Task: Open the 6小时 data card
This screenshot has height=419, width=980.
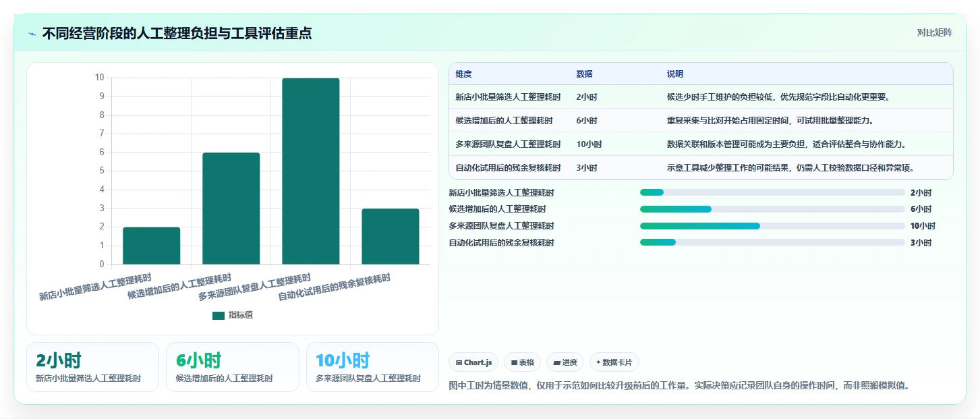Action: click(x=233, y=367)
